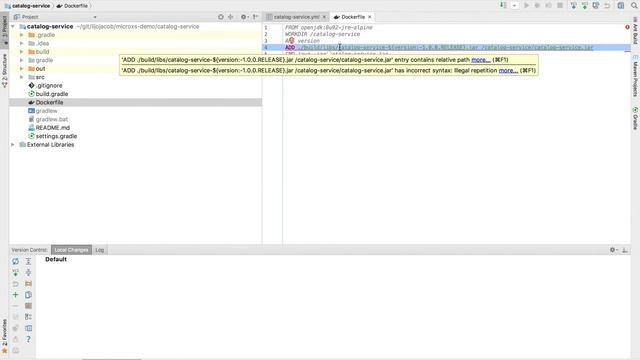Expand the out folder
640x360 pixels.
point(22,69)
